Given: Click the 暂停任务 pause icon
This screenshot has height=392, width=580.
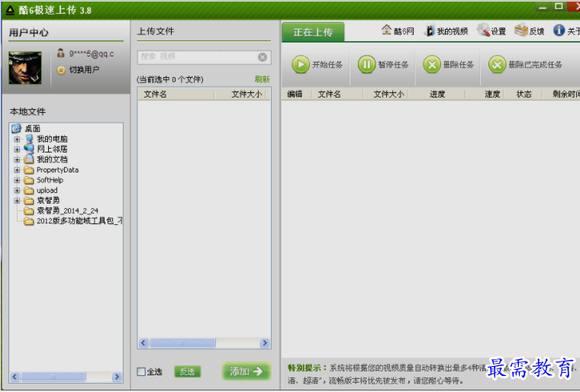Looking at the screenshot, I should pyautogui.click(x=366, y=64).
